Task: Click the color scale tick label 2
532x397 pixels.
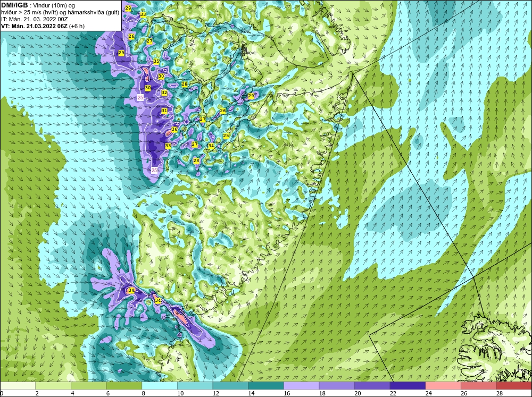Action: [x=37, y=393]
